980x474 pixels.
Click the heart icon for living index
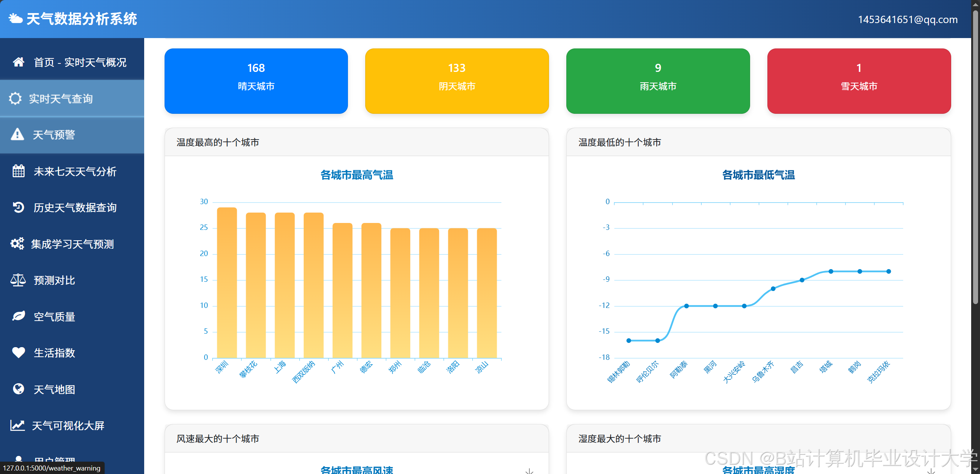pos(18,353)
